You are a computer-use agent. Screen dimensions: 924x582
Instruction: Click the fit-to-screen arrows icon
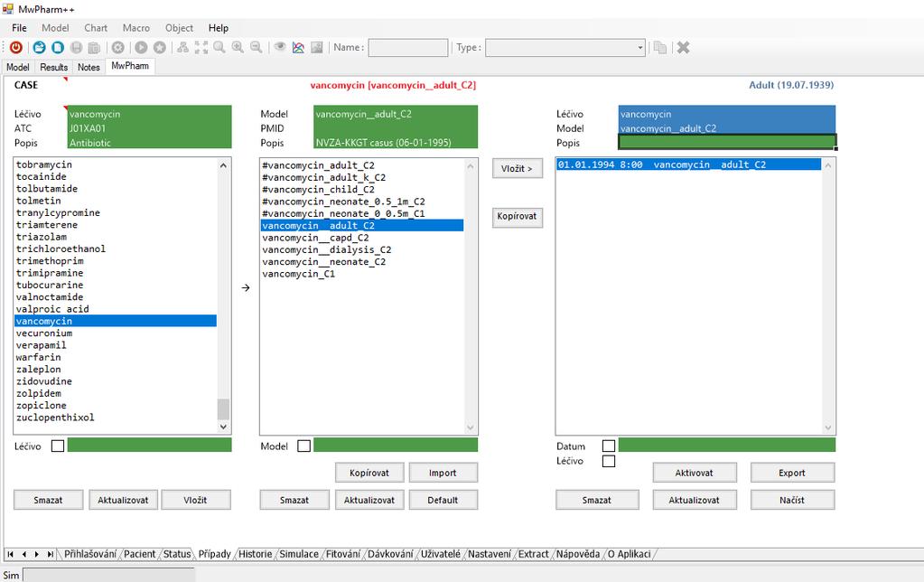[x=201, y=47]
